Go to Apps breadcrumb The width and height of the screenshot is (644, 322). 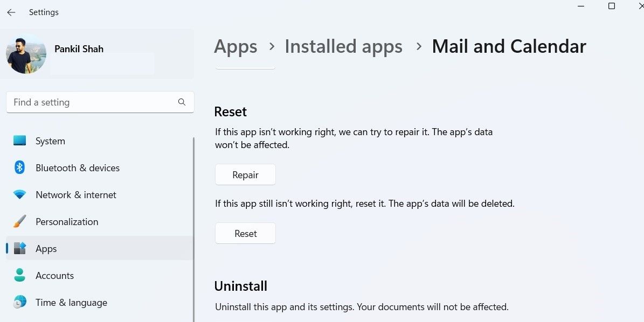236,46
